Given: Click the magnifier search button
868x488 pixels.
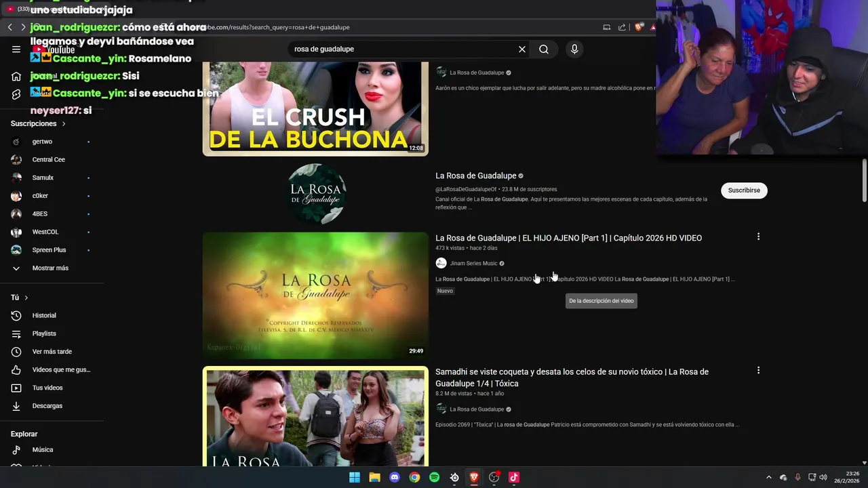Looking at the screenshot, I should [544, 49].
